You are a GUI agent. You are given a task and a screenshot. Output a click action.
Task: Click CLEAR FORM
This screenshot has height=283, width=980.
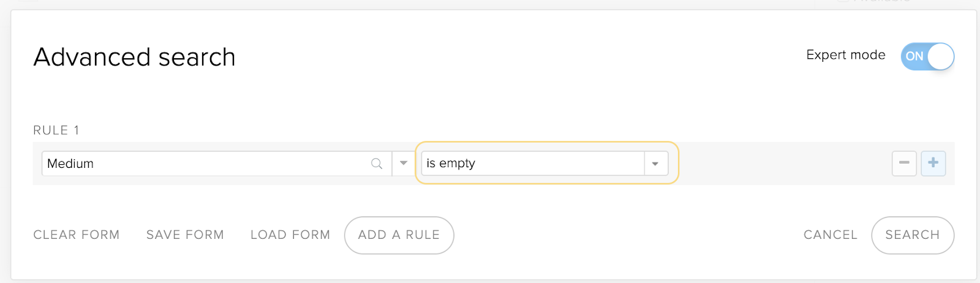click(77, 235)
